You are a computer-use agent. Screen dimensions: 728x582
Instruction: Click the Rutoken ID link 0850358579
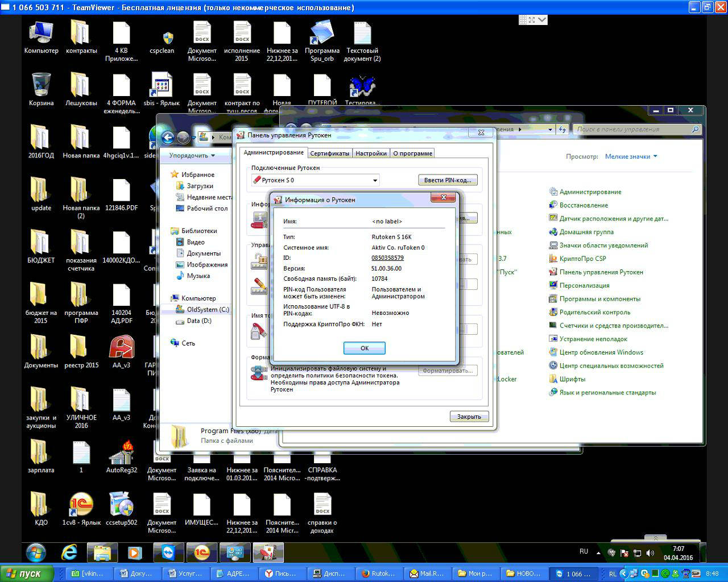click(387, 258)
